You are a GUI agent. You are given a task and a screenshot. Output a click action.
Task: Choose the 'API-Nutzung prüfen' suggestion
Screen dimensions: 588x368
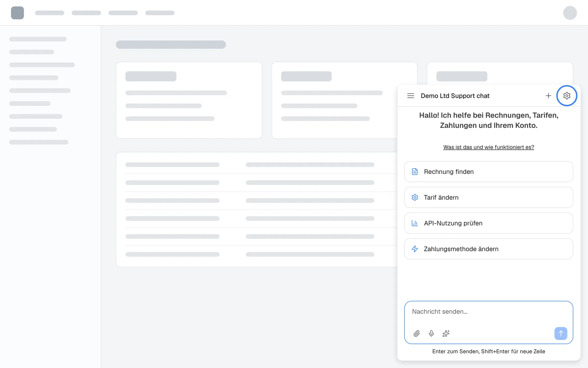click(x=489, y=223)
